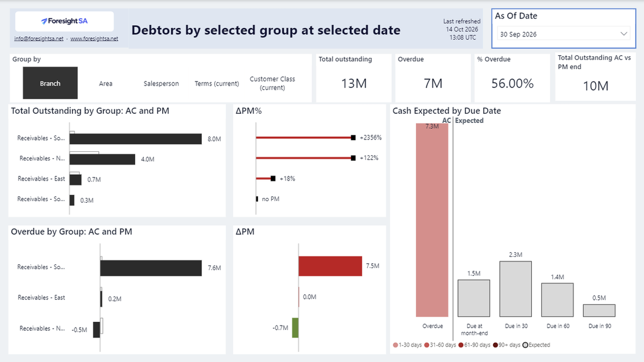The image size is (644, 362).
Task: Select the Branch group-by option
Action: 50,83
